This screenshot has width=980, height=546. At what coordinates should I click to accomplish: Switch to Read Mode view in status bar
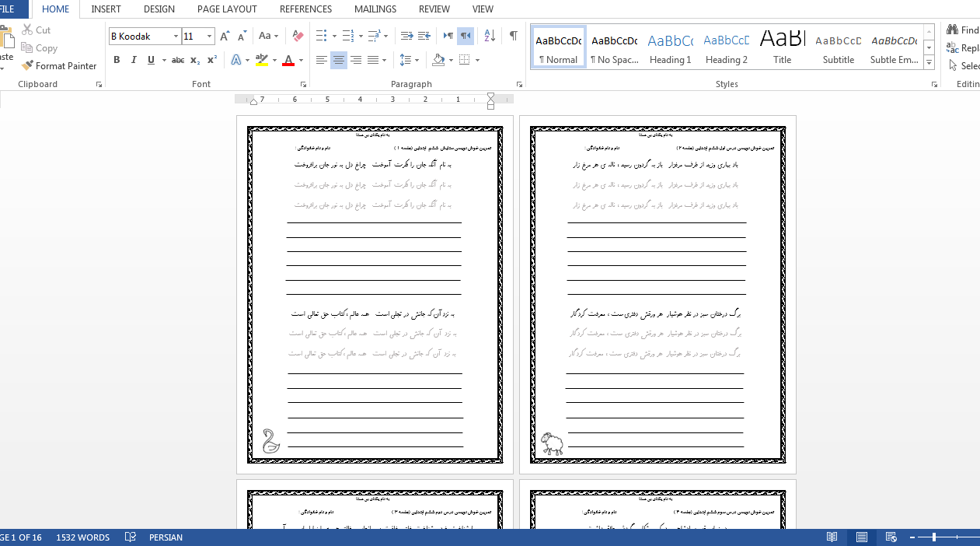tap(832, 537)
